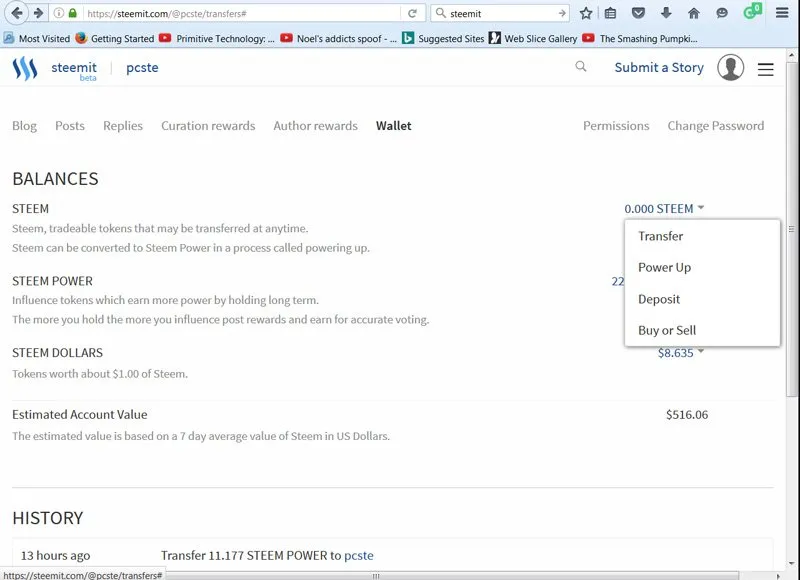Click the search go arrow in search box
The width and height of the screenshot is (800, 580).
point(562,13)
